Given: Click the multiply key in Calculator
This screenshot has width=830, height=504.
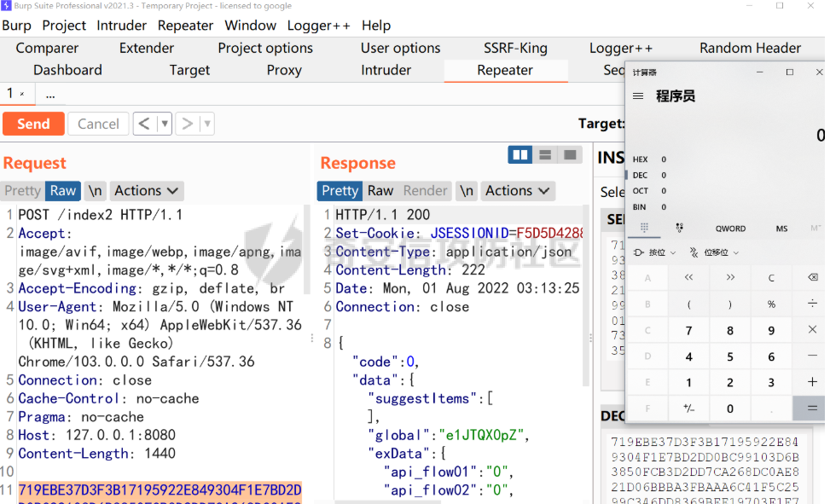Looking at the screenshot, I should click(813, 329).
